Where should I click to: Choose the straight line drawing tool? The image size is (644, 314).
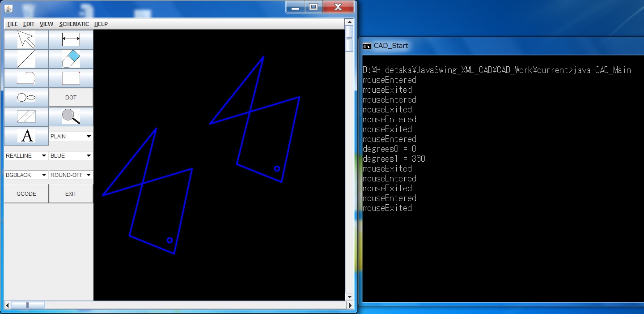pyautogui.click(x=26, y=59)
